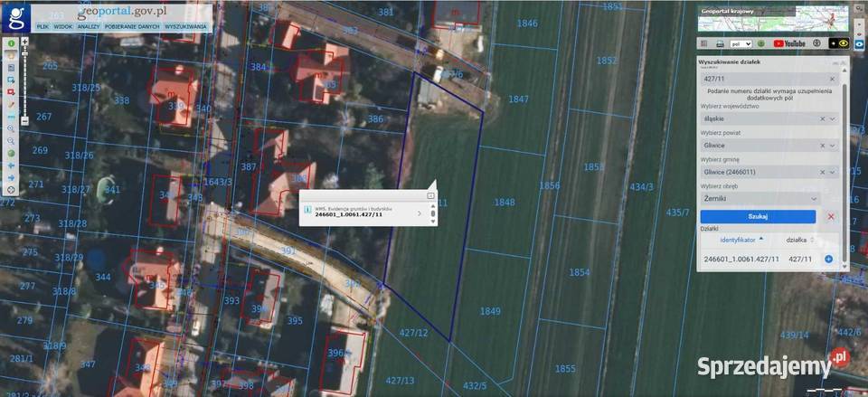Toggle the blue eye visibility button

point(859,44)
